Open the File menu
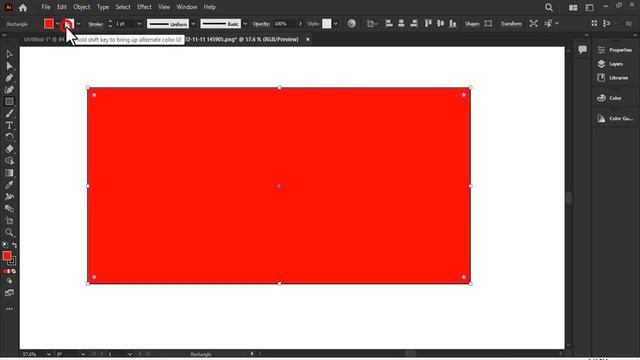This screenshot has height=360, width=640. coord(46,7)
